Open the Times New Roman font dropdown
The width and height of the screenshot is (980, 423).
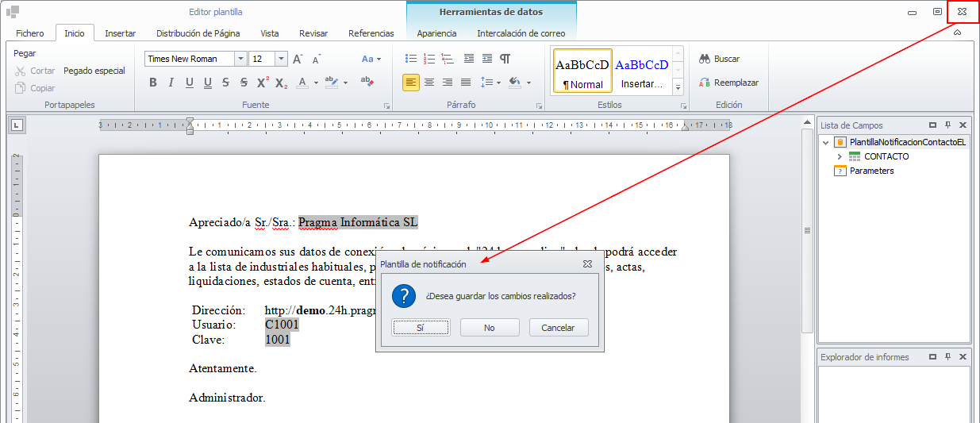tap(240, 59)
